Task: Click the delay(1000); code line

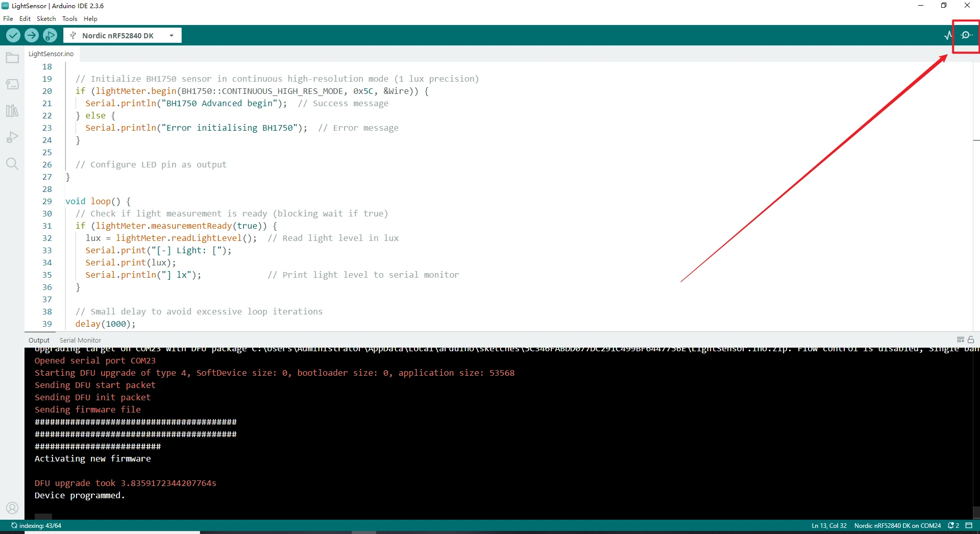Action: [106, 324]
